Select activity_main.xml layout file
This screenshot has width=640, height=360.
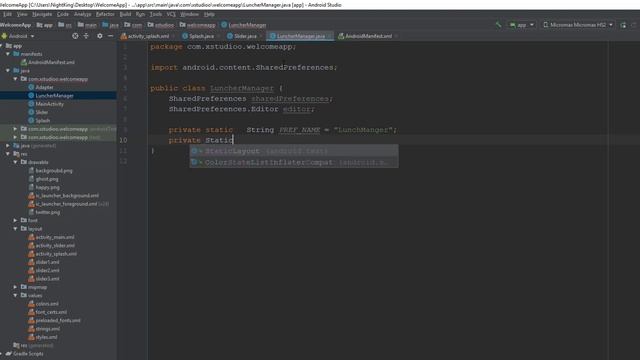51,237
